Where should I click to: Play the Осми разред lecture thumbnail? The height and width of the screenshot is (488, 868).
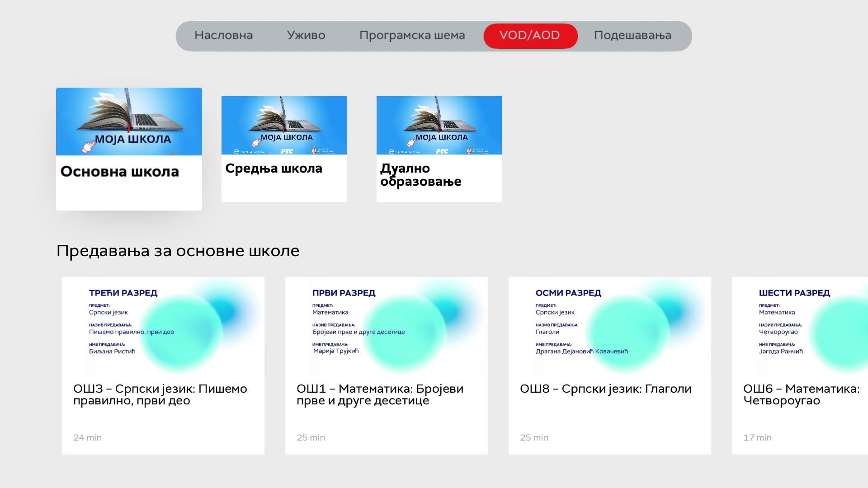[x=610, y=326]
